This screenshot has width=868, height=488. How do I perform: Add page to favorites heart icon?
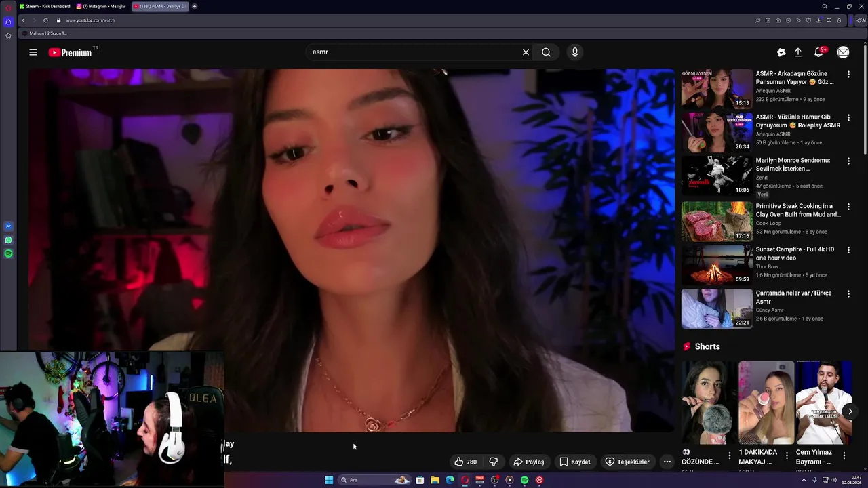coord(808,20)
